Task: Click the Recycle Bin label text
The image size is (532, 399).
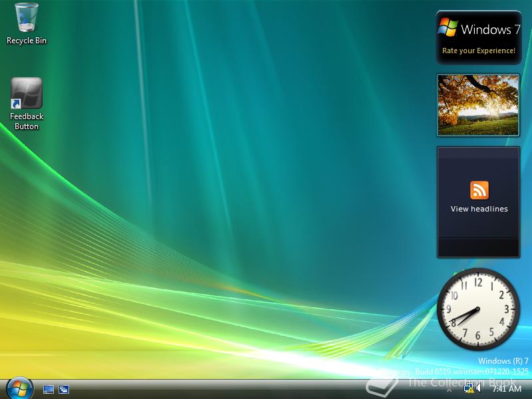Action: 27,41
